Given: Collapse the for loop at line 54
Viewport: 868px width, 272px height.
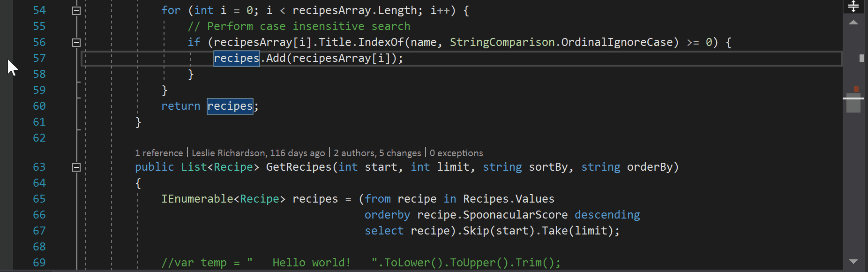Looking at the screenshot, I should (76, 11).
